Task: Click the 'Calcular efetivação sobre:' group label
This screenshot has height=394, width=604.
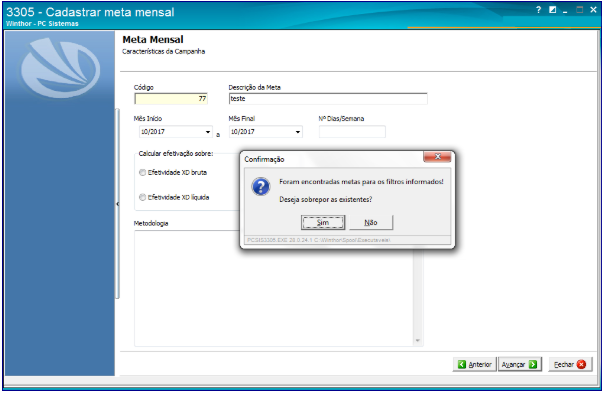Action: click(x=176, y=154)
